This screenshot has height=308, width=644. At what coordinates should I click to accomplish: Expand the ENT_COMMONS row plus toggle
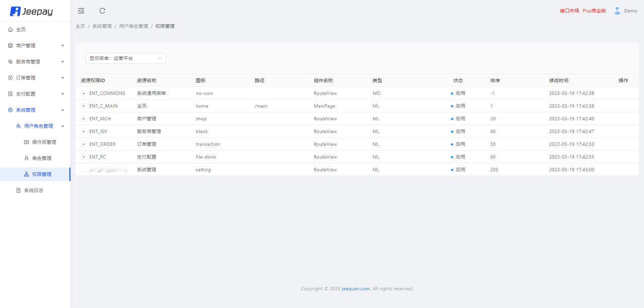click(x=84, y=93)
